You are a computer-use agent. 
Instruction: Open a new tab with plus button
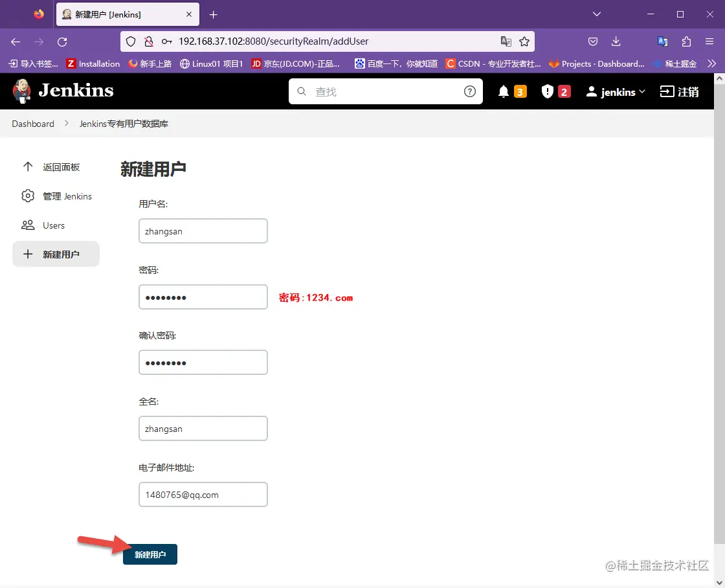213,15
